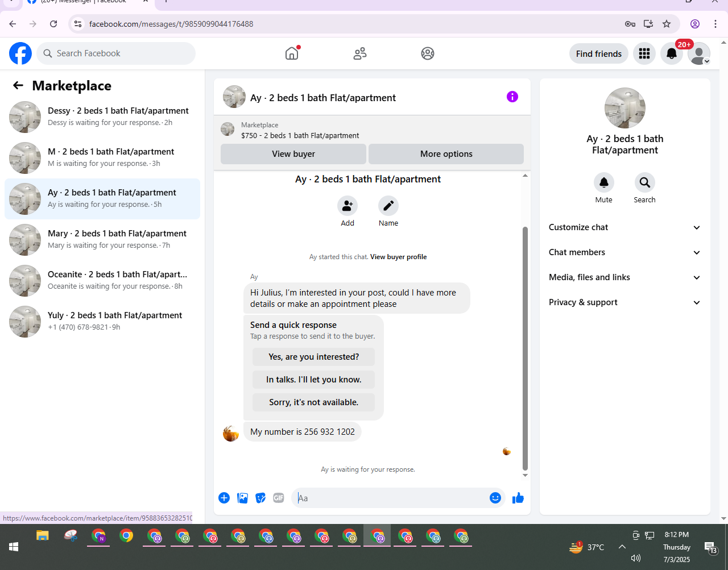Click the View buyer button
Image resolution: width=728 pixels, height=570 pixels.
click(x=293, y=154)
